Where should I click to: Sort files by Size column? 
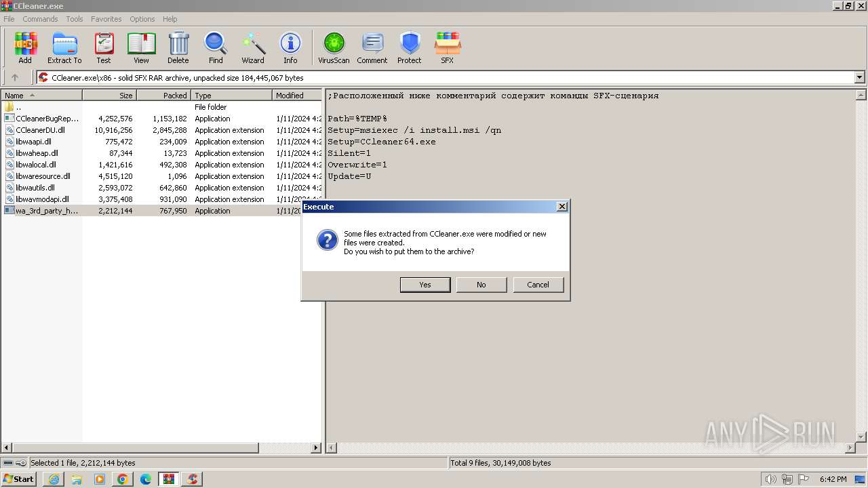click(109, 96)
